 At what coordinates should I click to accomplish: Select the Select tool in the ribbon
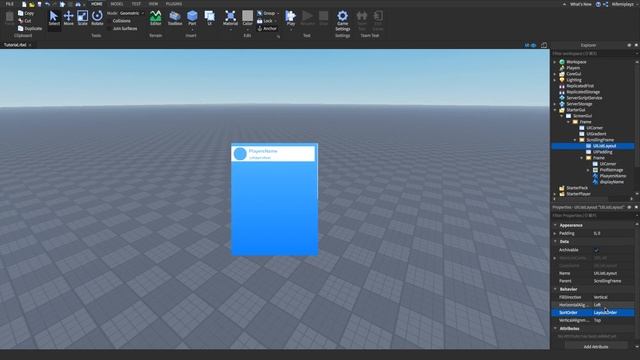pyautogui.click(x=54, y=18)
